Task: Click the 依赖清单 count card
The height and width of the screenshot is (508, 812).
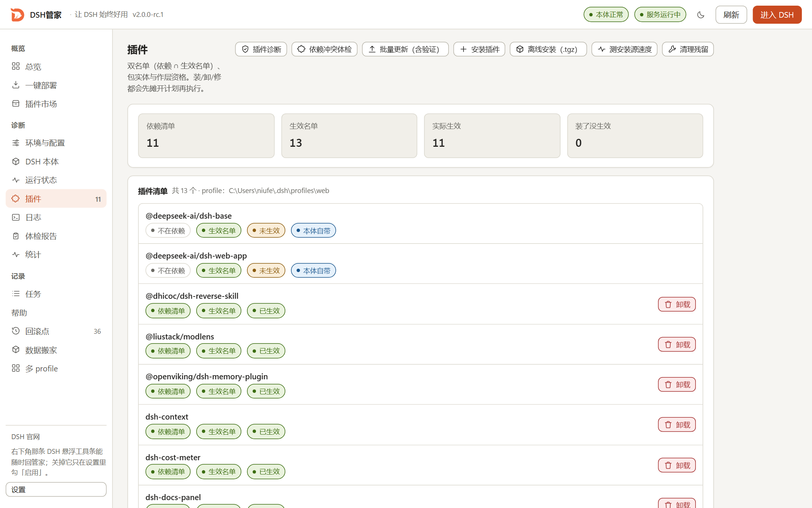Action: point(206,136)
